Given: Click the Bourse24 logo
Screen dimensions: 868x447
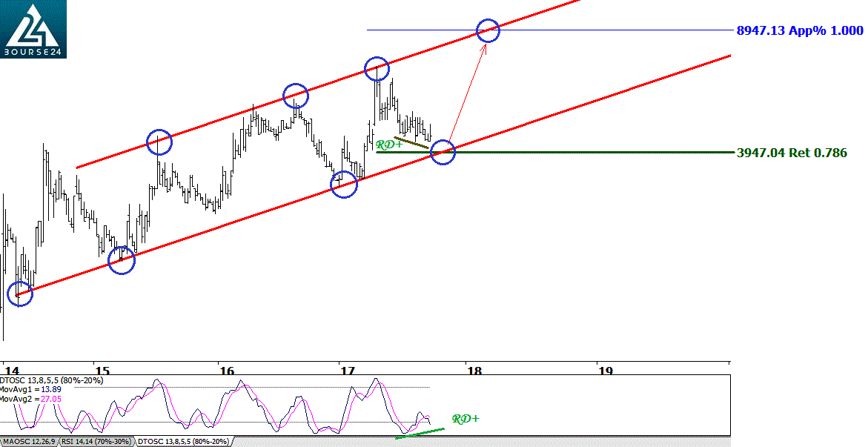Looking at the screenshot, I should [x=33, y=29].
